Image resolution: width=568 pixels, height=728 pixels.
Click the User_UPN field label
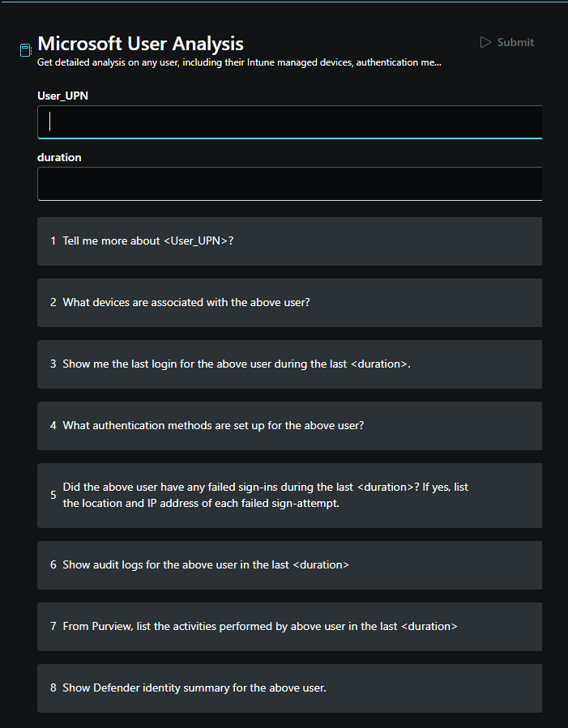[x=62, y=96]
